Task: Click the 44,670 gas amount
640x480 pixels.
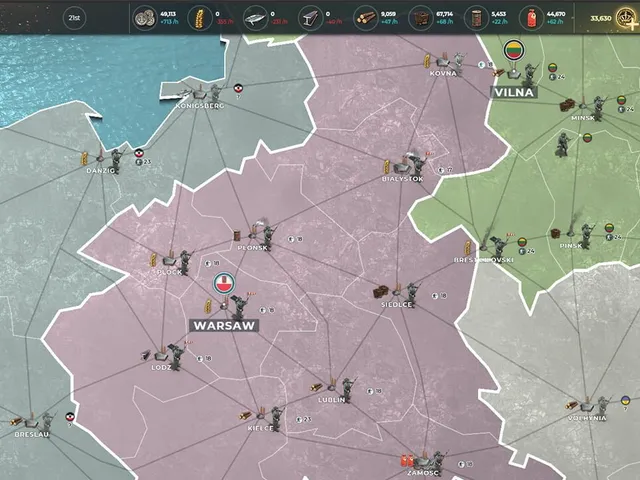Action: click(x=556, y=14)
